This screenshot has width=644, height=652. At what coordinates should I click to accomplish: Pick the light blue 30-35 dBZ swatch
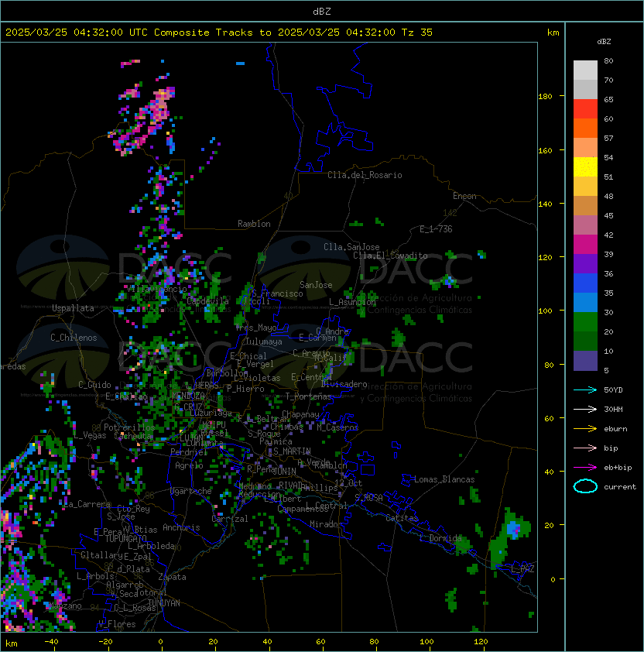pyautogui.click(x=585, y=302)
